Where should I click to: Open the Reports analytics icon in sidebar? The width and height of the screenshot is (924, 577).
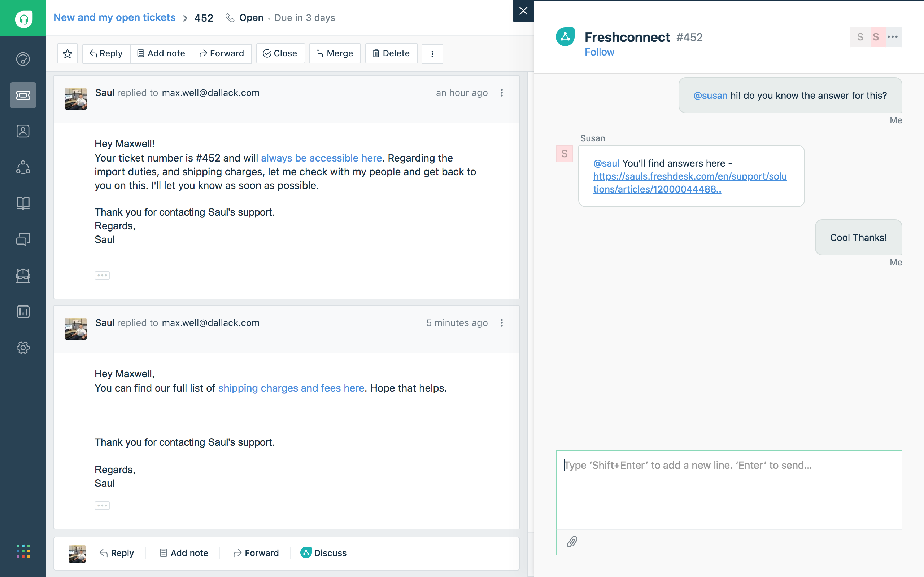pos(23,311)
